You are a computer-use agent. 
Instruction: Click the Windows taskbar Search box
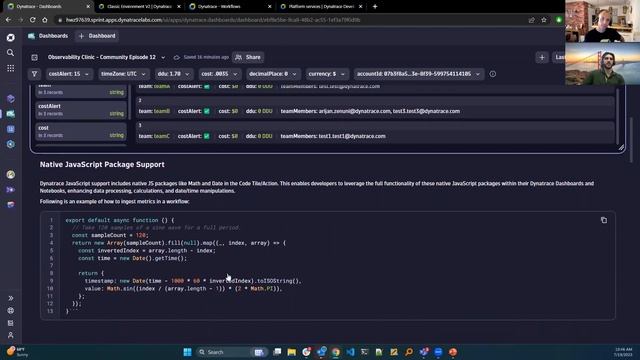(x=231, y=352)
